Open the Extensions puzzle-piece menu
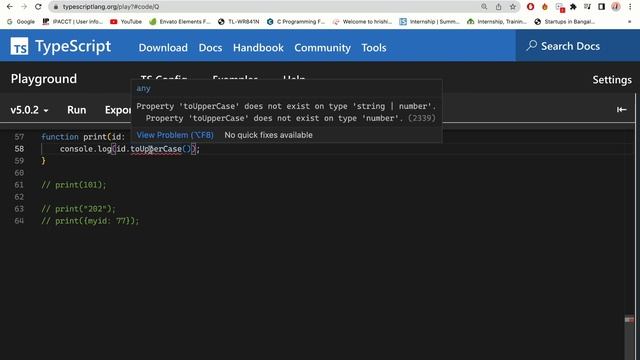The height and width of the screenshot is (360, 640). pos(573,7)
